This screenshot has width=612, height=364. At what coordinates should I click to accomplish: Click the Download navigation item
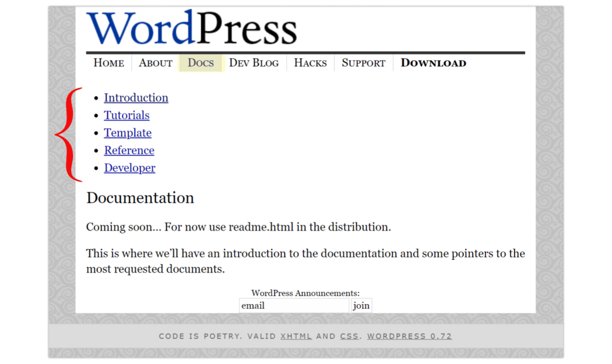433,63
